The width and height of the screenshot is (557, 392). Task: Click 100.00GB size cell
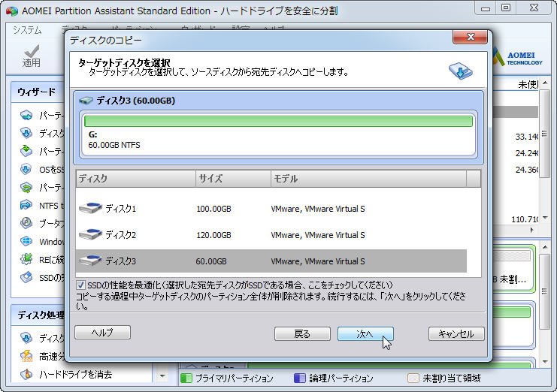click(x=213, y=209)
